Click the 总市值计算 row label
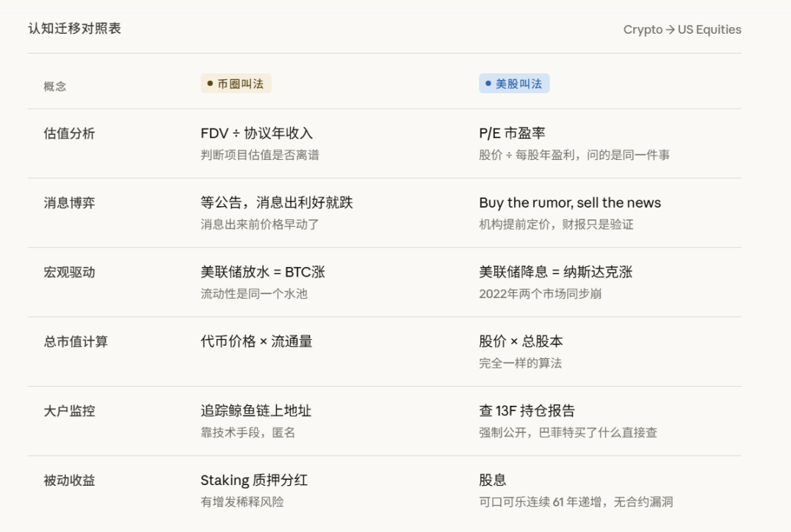 pos(76,341)
